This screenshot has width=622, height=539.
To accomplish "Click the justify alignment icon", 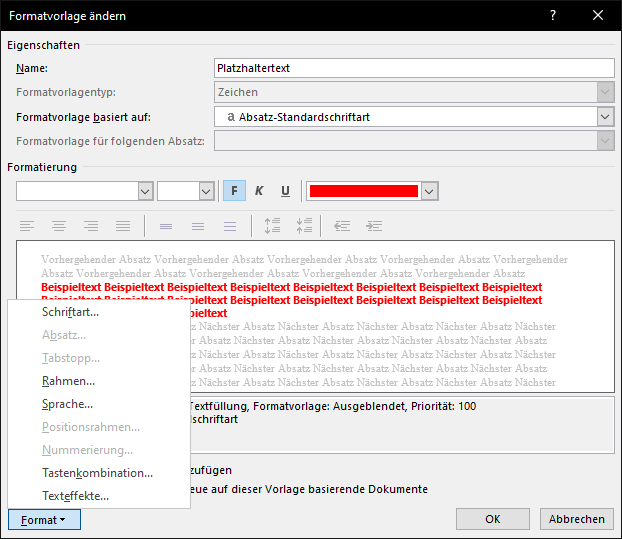I will (123, 226).
